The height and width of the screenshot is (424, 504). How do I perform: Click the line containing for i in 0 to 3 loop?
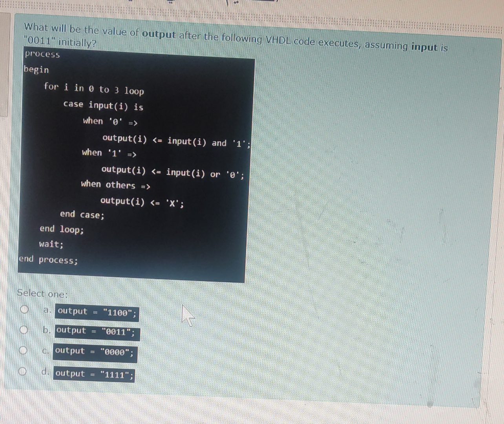pos(94,89)
